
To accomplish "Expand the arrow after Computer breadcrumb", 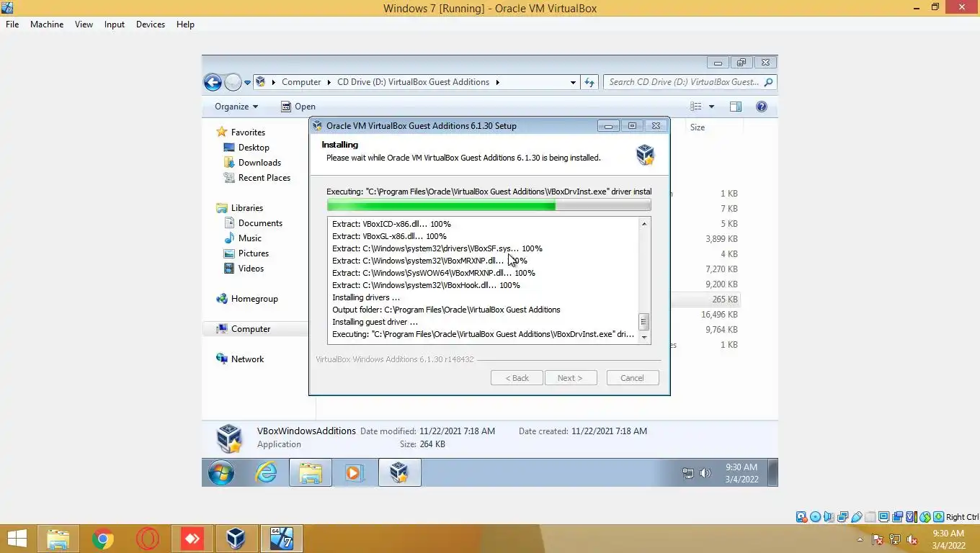I will point(329,82).
